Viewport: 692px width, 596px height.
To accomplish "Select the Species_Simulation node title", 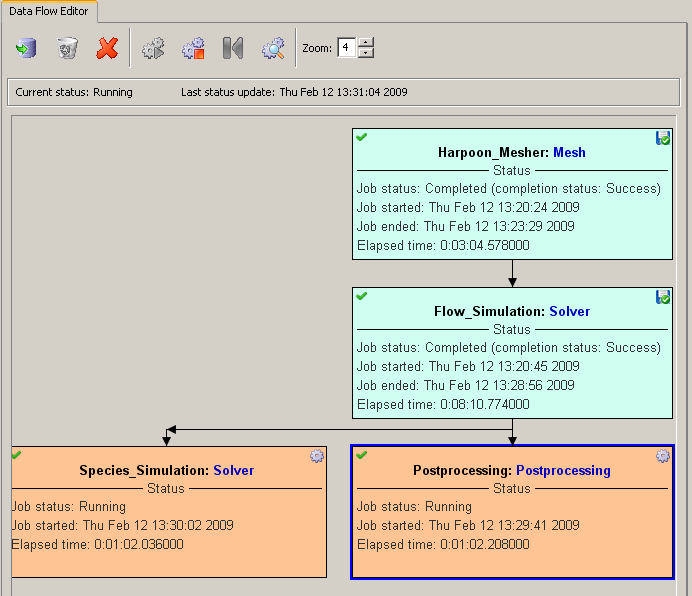I will point(144,471).
